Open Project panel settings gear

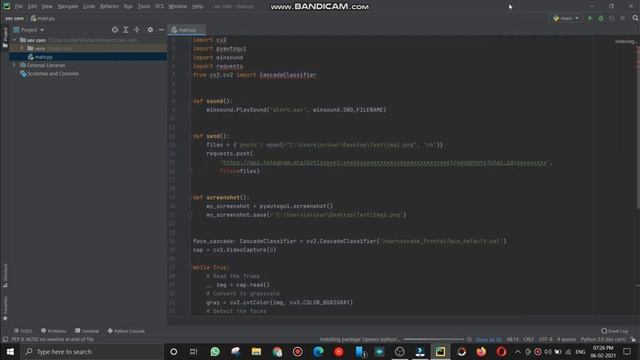[x=150, y=30]
